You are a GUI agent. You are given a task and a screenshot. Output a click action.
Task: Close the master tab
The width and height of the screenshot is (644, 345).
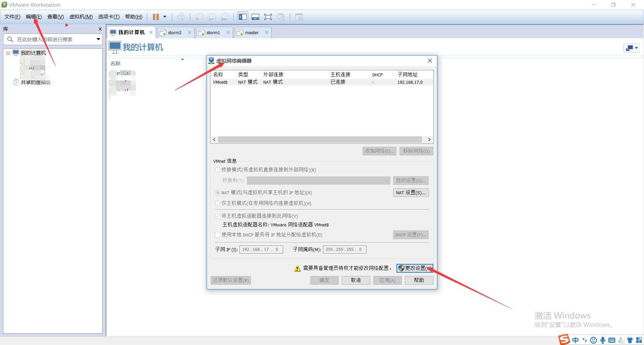tap(267, 32)
